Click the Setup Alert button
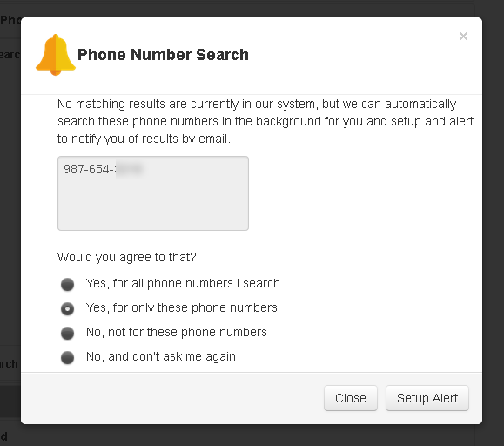This screenshot has height=446, width=504. (x=427, y=398)
